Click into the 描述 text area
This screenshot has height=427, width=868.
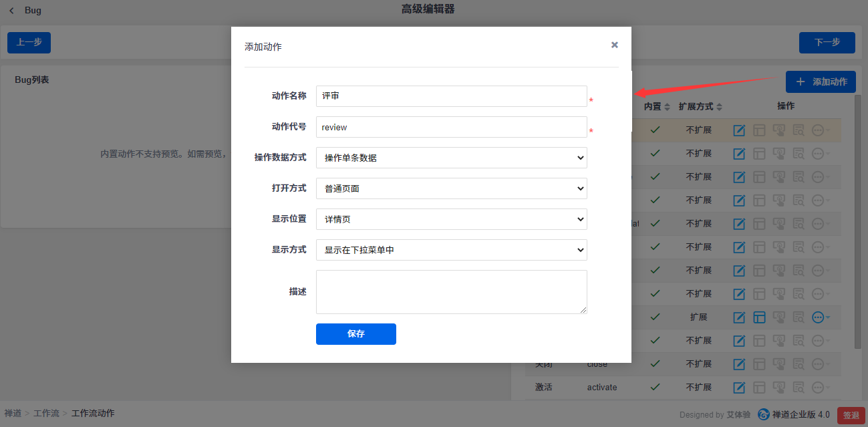pyautogui.click(x=452, y=292)
